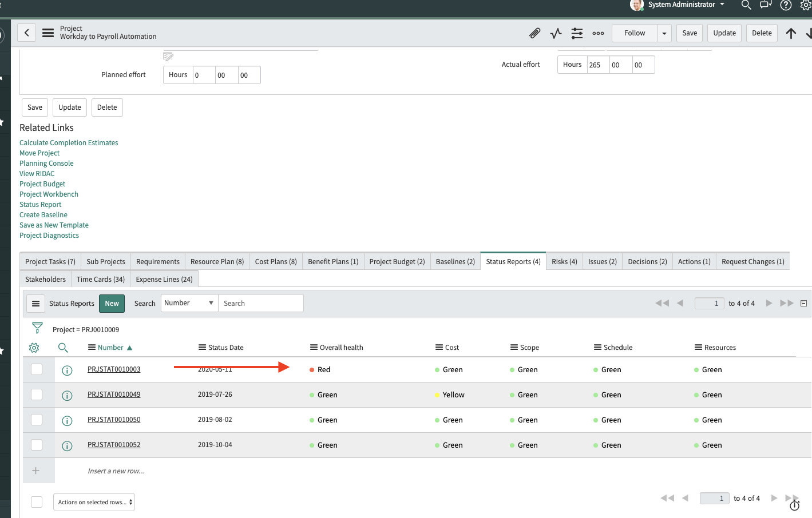
Task: Open the more options ellipsis in header
Action: [598, 33]
